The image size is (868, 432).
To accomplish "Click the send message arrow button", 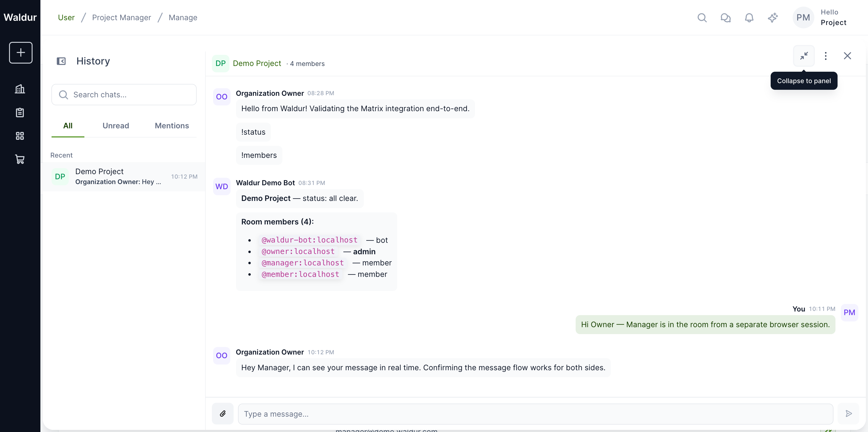I will click(848, 414).
